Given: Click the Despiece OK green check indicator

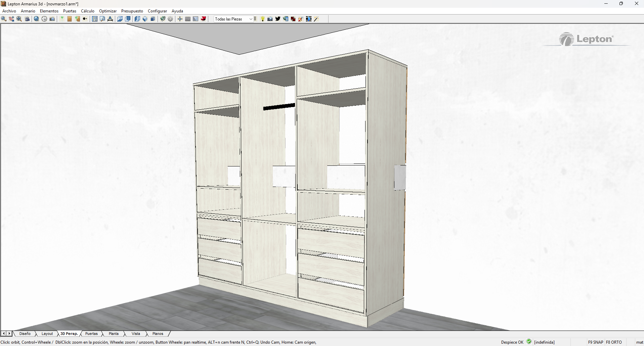Looking at the screenshot, I should click(x=529, y=342).
